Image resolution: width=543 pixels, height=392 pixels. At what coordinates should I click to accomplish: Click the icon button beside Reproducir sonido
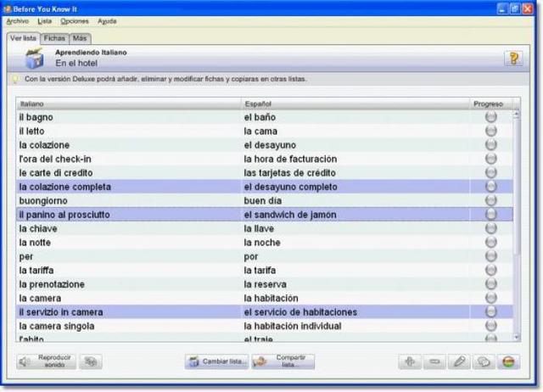(91, 361)
